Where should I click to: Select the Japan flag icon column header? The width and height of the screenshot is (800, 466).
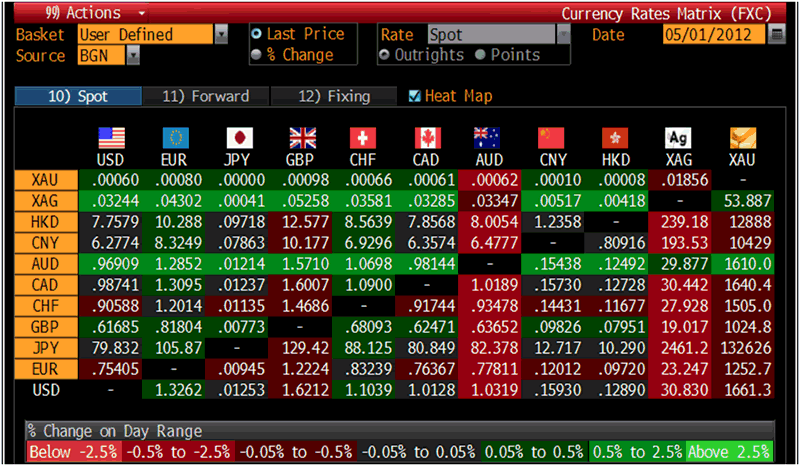(x=239, y=138)
